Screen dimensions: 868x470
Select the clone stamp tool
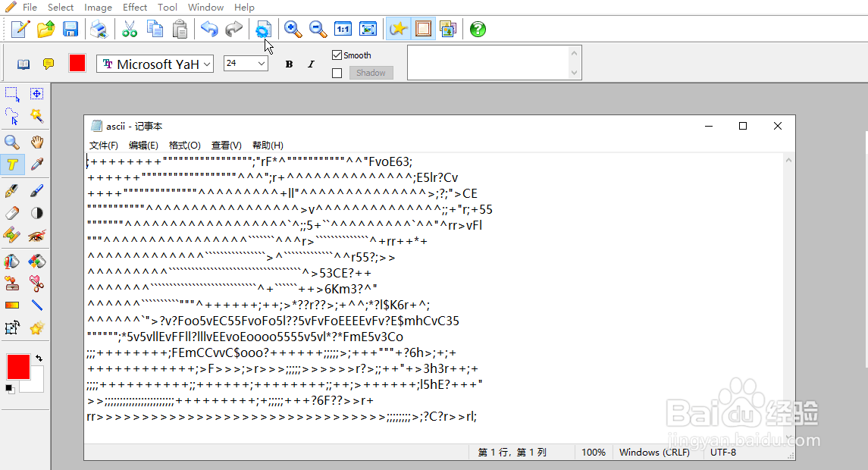coord(12,284)
